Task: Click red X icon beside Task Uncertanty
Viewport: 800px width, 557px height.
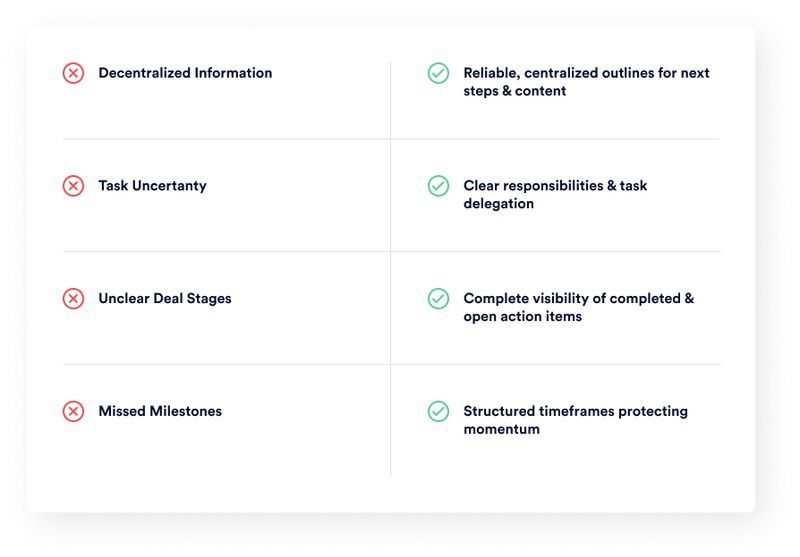Action: tap(73, 186)
